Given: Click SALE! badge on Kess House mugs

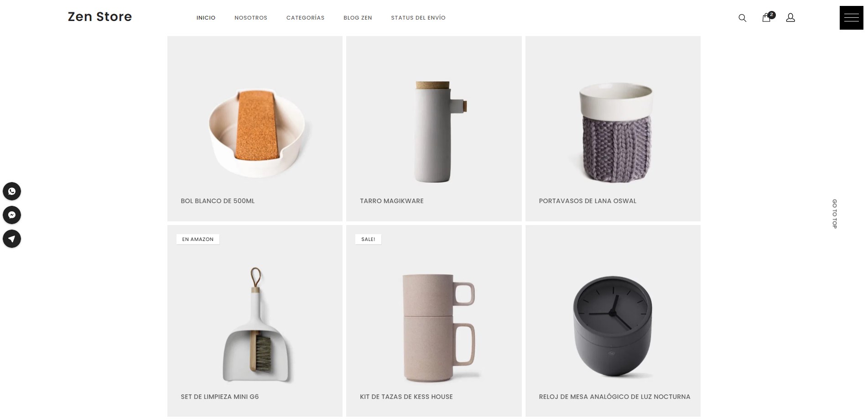Looking at the screenshot, I should 368,239.
